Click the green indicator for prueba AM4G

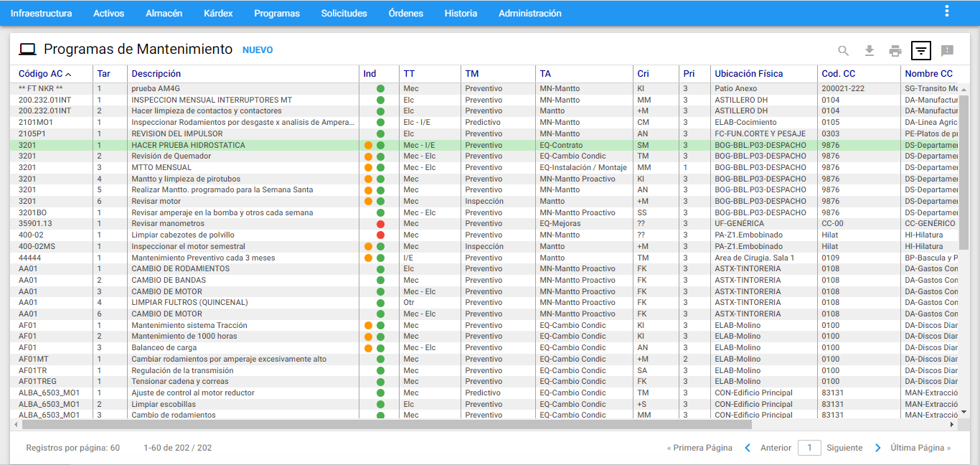pos(380,89)
